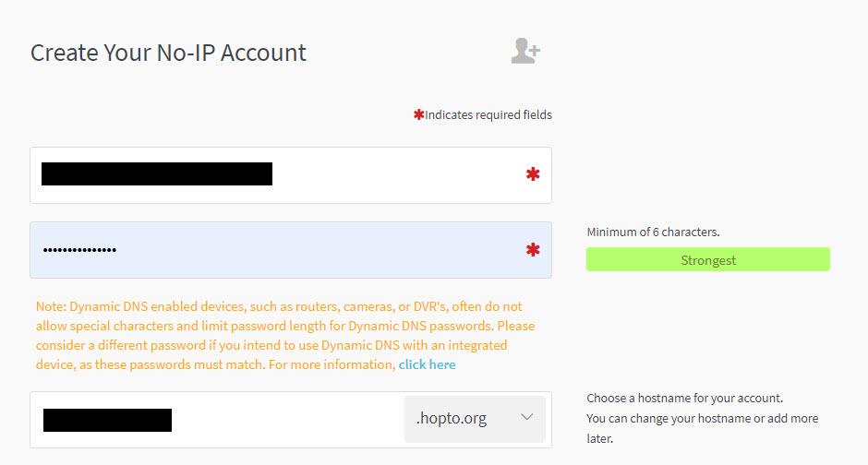The height and width of the screenshot is (465, 868).
Task: Follow the 'click here' link
Action: click(x=427, y=364)
